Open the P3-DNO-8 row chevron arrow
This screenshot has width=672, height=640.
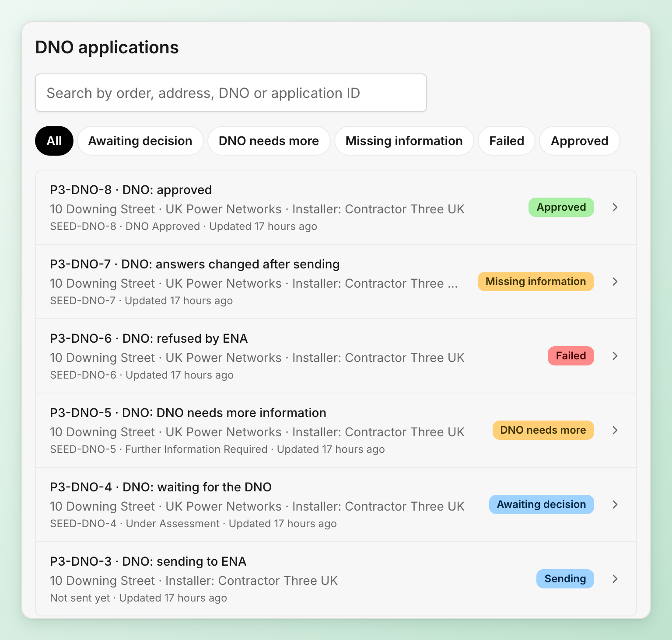[615, 207]
